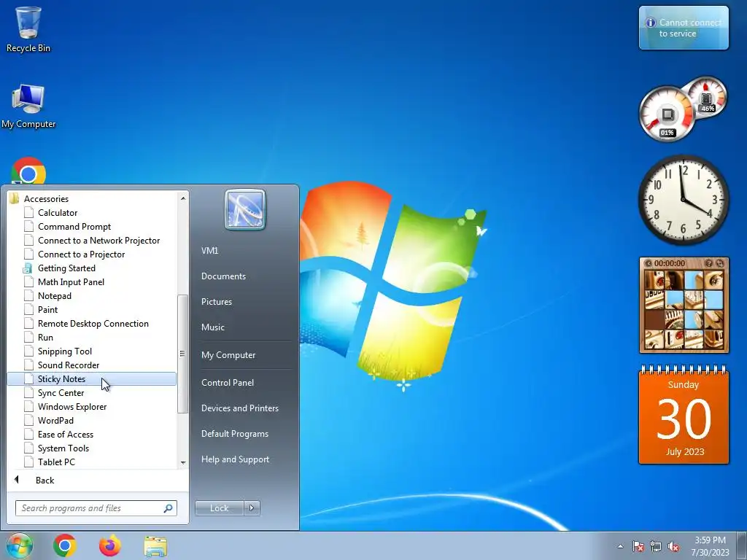Click Show desktop button at taskbar end
Image resolution: width=747 pixels, height=560 pixels.
(742, 546)
